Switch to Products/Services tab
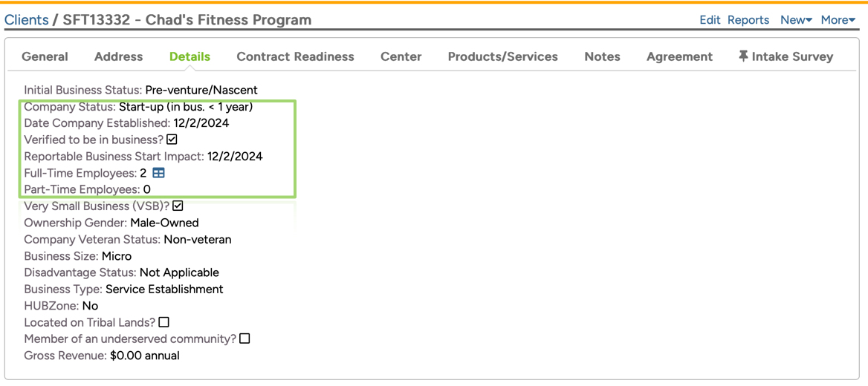 [502, 56]
